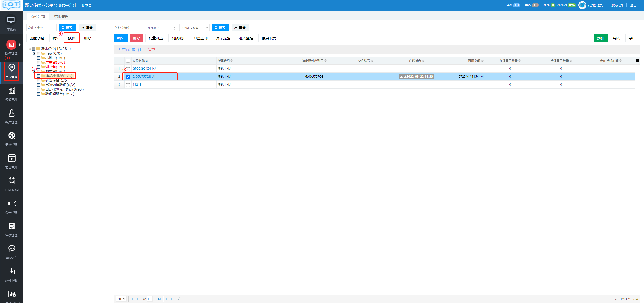Click the green 添加 button
Image resolution: width=644 pixels, height=303 pixels.
pyautogui.click(x=600, y=38)
